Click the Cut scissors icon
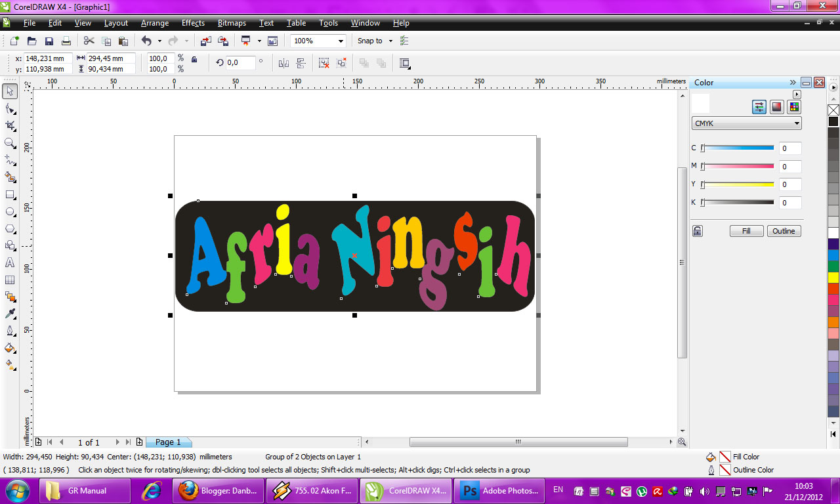 pos(89,41)
